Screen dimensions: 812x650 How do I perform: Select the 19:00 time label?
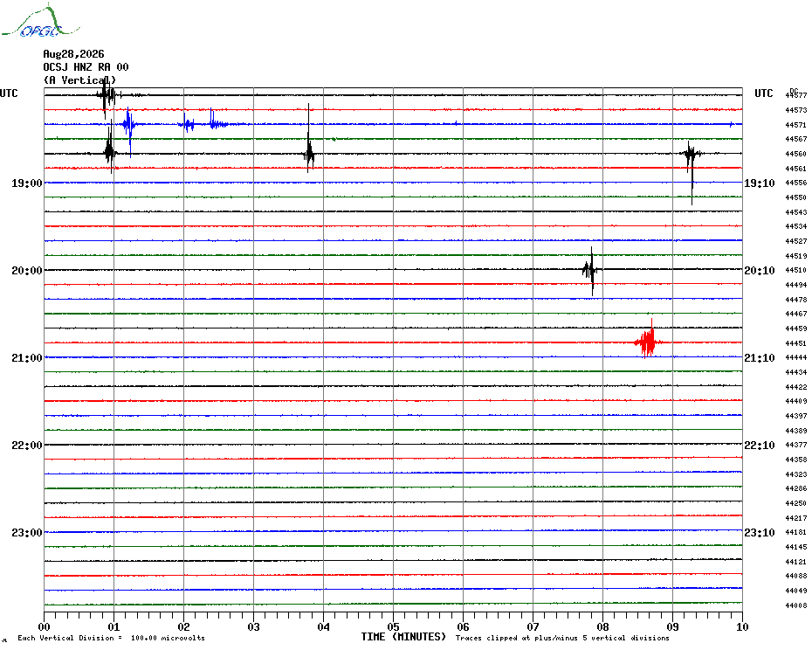tap(27, 183)
